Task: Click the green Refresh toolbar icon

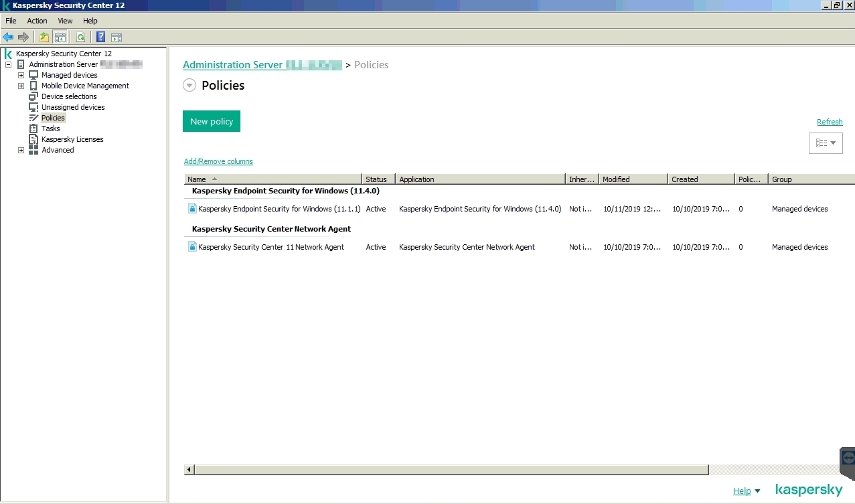Action: 80,37
